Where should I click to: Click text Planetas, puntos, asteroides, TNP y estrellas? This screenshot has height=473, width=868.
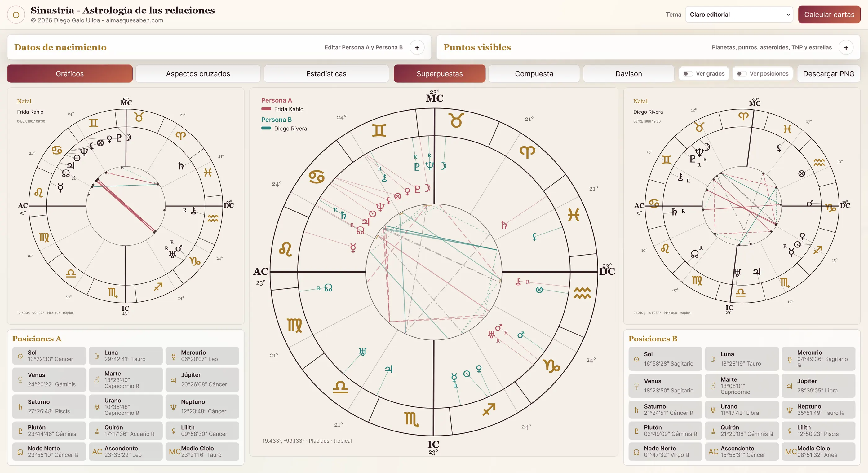point(772,47)
